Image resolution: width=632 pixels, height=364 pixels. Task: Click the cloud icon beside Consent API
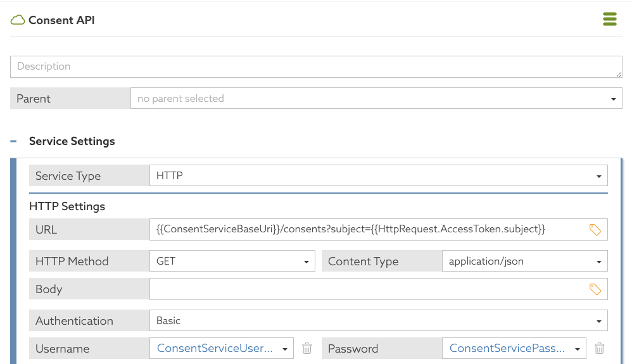(18, 20)
